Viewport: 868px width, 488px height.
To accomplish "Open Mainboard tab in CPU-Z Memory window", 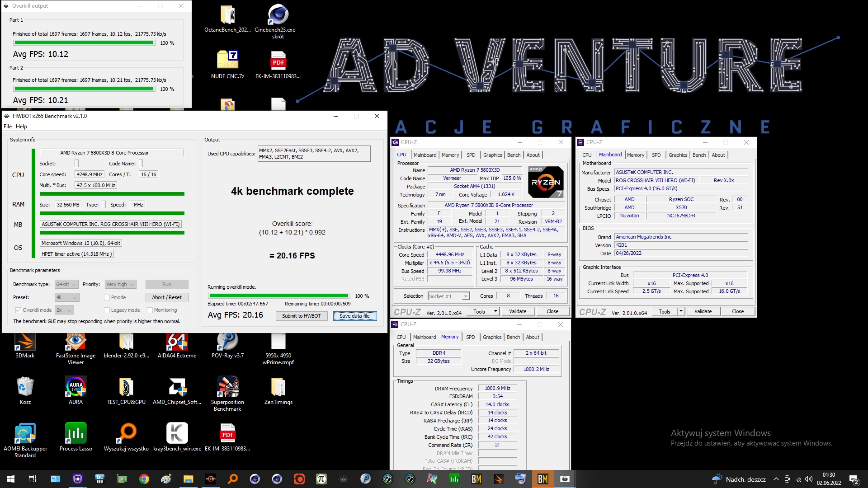I will click(425, 337).
